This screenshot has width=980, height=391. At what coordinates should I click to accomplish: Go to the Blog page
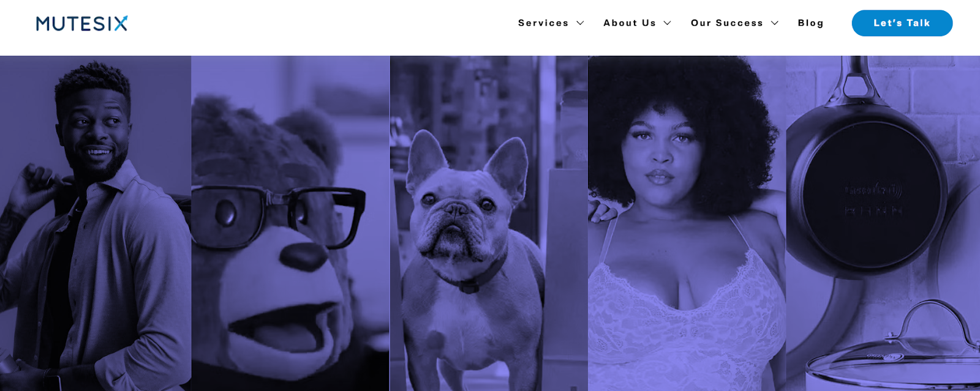tap(810, 23)
